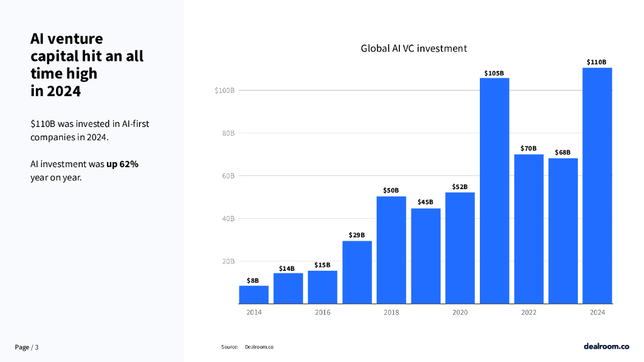Screen dimensions: 644x362
Task: Open the Dealroom.co source link
Action: tap(258, 347)
